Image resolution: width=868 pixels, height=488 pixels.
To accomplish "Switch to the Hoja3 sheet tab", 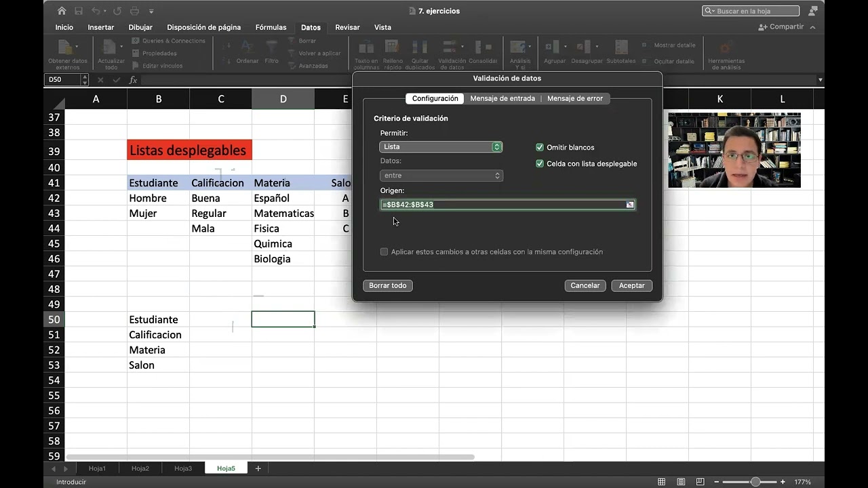I will click(183, 468).
